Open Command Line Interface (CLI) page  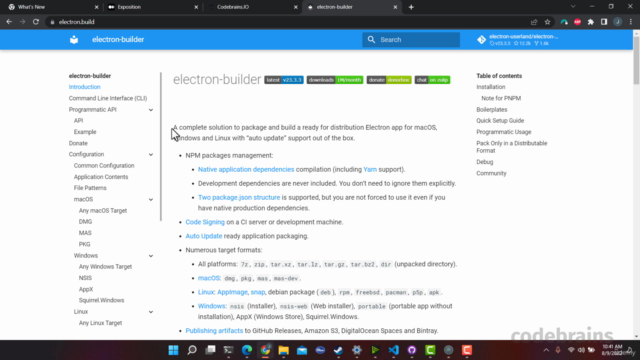coord(108,98)
